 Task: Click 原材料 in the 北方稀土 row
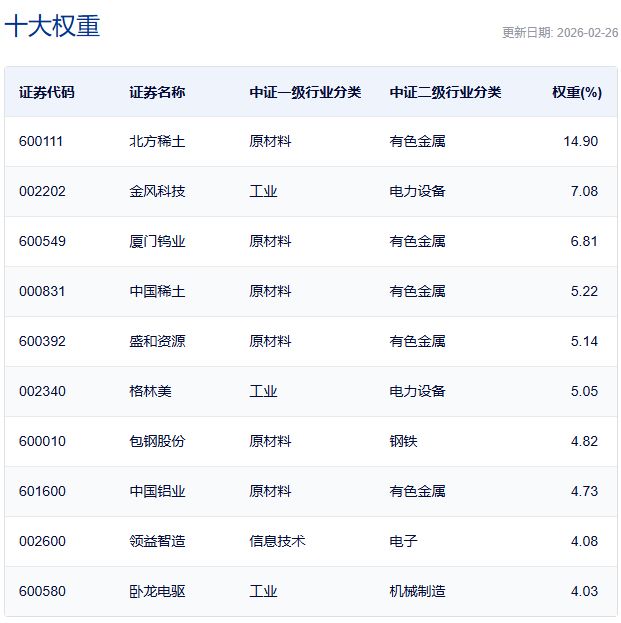click(270, 141)
